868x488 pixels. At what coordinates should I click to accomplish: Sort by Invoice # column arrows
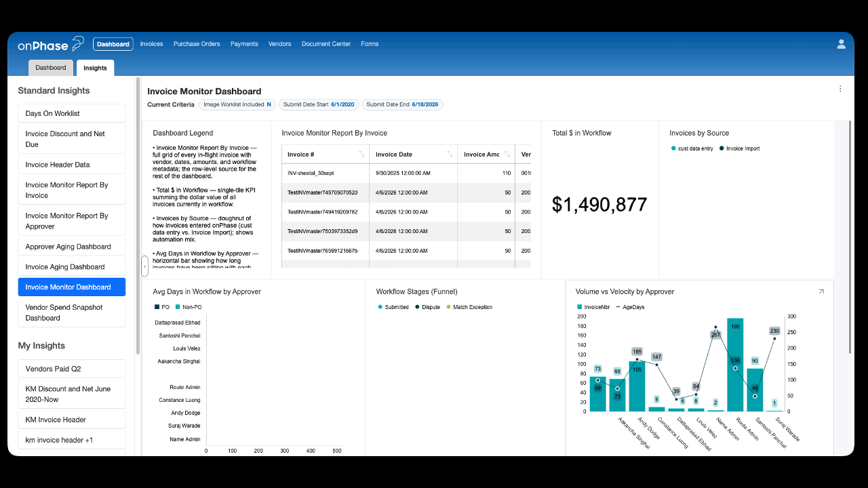[361, 155]
